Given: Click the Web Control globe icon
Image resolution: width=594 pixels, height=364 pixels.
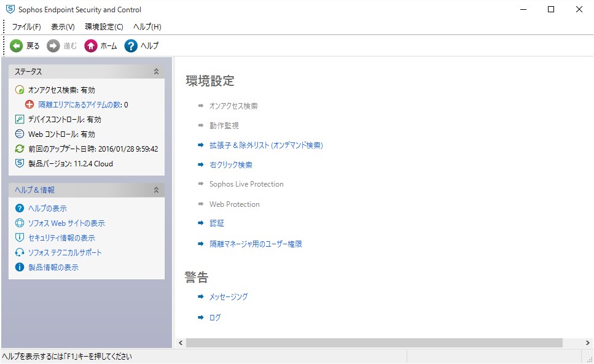Looking at the screenshot, I should [x=19, y=134].
